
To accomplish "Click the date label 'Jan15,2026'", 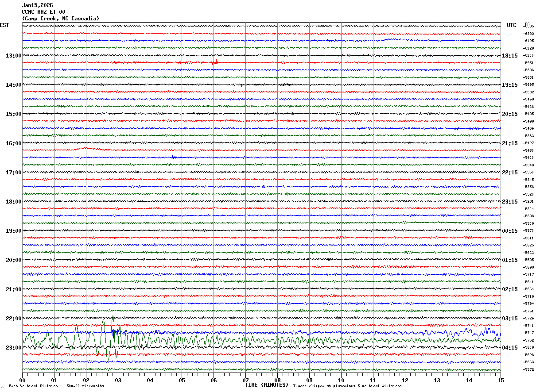I will (x=37, y=5).
